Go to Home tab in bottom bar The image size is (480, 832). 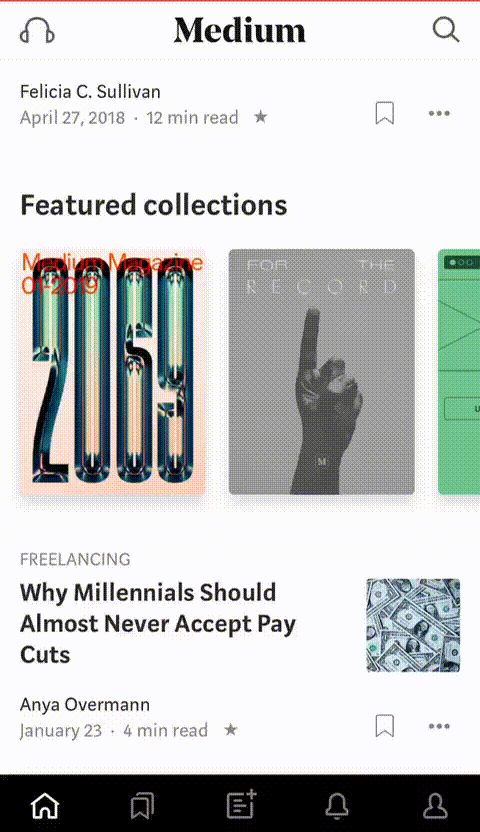[45, 805]
